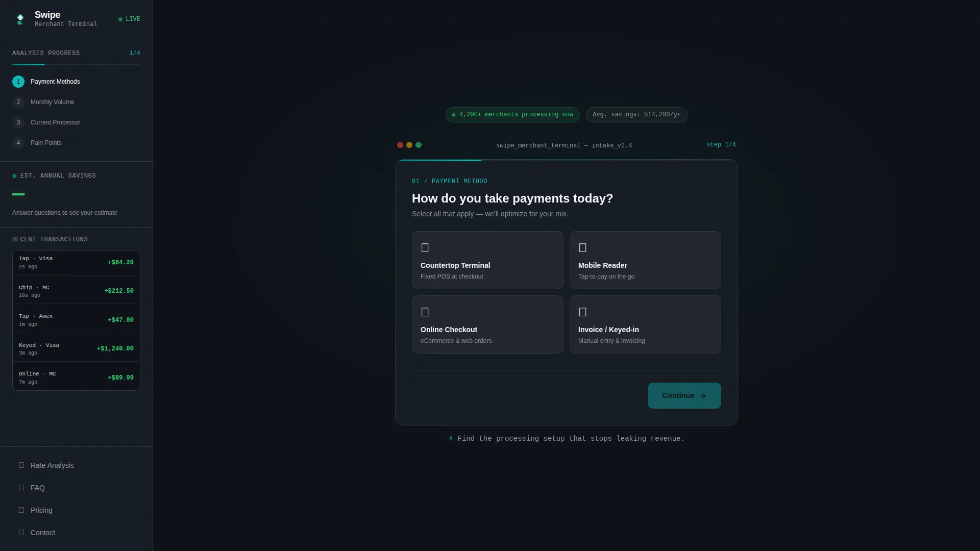Select the Mobile Reader option
Viewport: 980px width, 551px height.
[x=645, y=260]
